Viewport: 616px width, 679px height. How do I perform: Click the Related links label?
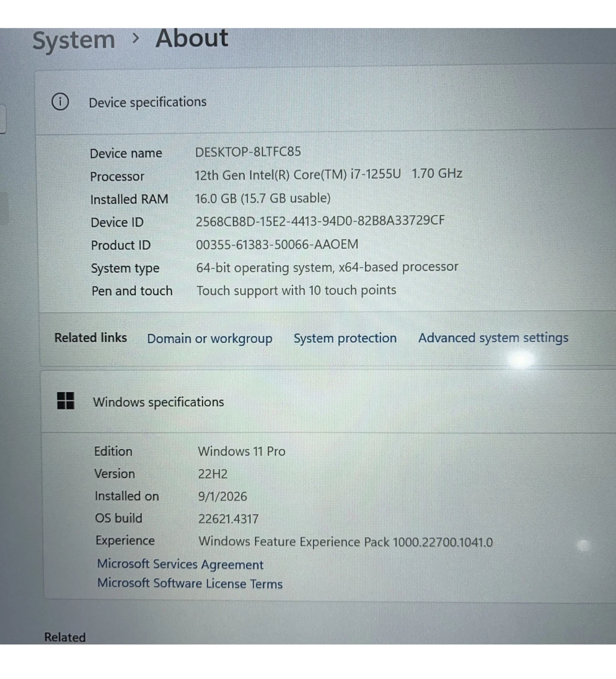click(x=91, y=338)
